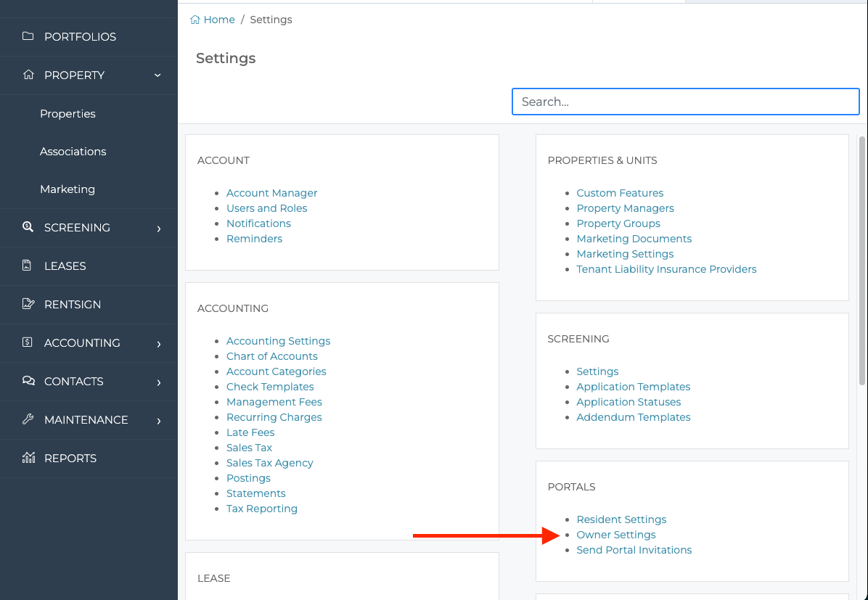Open the Reports section
868x600 pixels.
pyautogui.click(x=70, y=459)
